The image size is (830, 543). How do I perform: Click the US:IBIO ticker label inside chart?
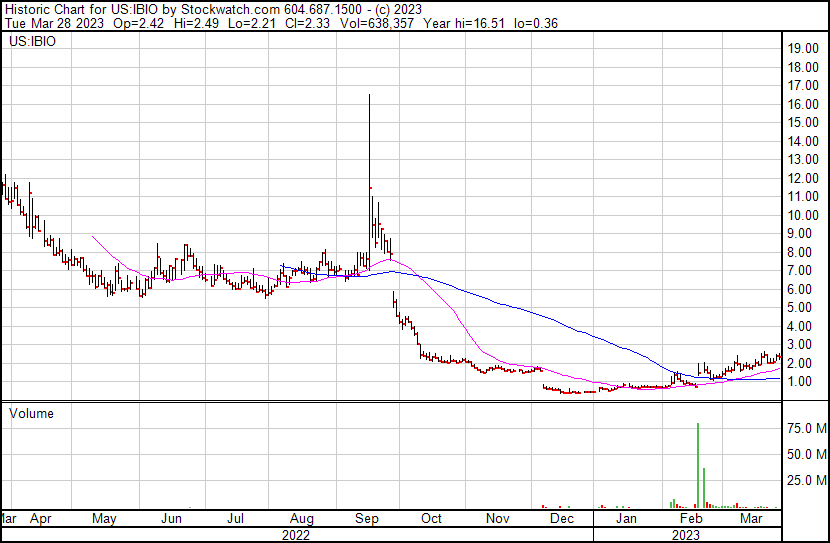click(x=32, y=42)
